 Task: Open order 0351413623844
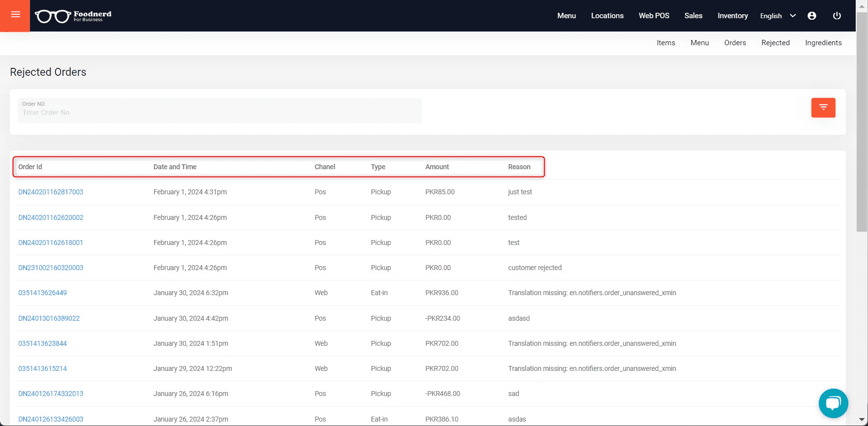(x=42, y=343)
